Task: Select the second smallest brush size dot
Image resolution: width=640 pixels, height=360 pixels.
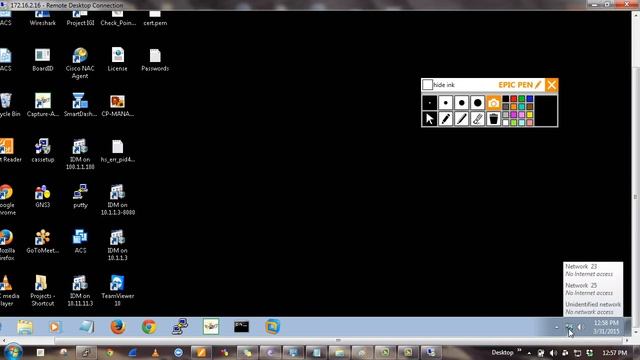Action: point(445,103)
